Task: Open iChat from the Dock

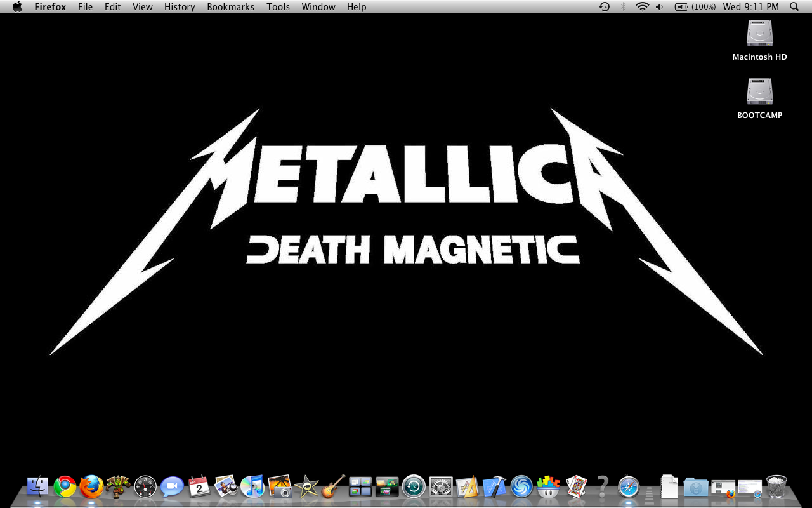Action: [172, 487]
